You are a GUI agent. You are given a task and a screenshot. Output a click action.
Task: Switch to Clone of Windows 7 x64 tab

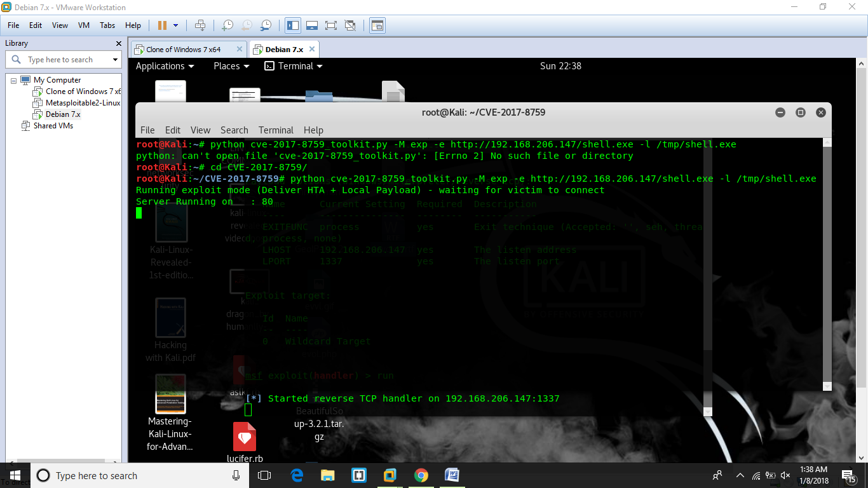click(183, 50)
